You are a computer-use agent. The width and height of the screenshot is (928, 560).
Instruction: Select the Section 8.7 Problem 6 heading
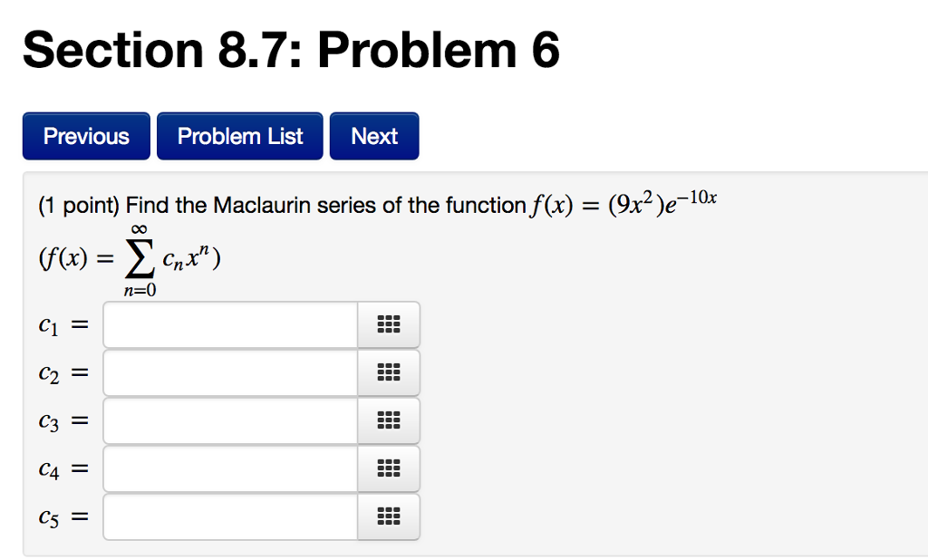click(291, 50)
